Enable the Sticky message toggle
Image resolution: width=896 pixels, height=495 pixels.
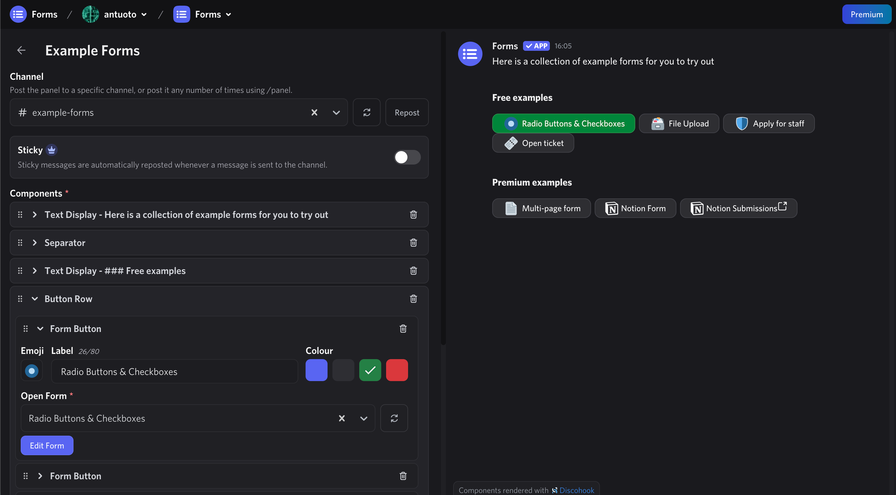(x=407, y=157)
